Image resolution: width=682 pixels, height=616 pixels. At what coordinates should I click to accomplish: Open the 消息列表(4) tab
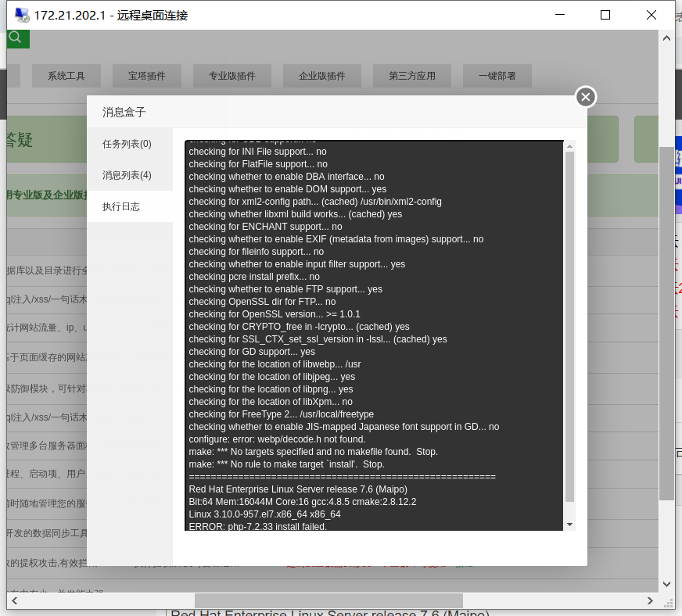point(130,175)
